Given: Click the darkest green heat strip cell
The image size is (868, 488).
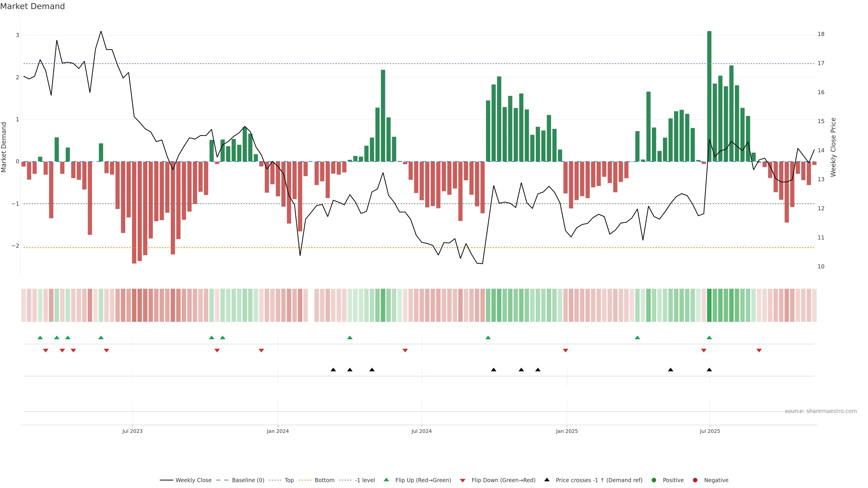Looking at the screenshot, I should pyautogui.click(x=709, y=305).
